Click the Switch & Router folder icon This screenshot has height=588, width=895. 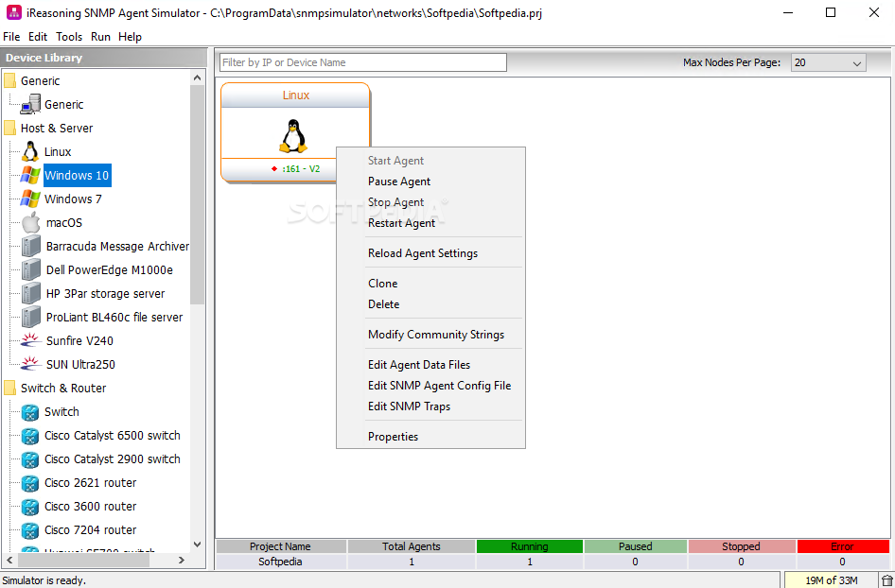point(9,389)
